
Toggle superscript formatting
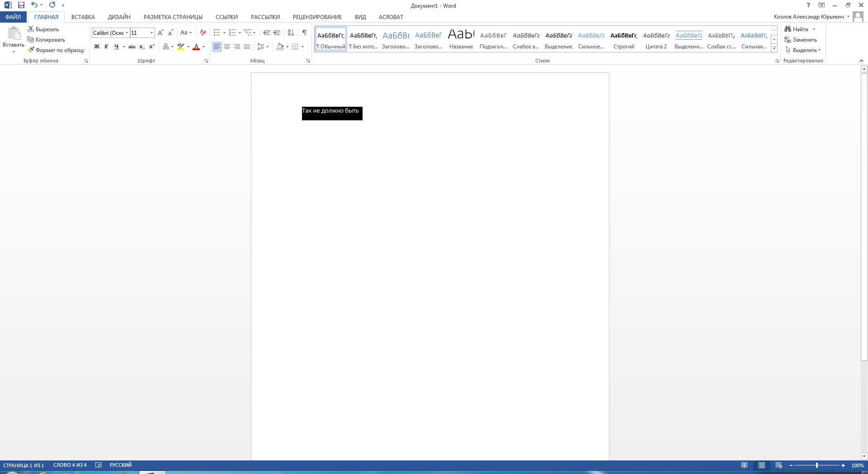click(x=152, y=47)
